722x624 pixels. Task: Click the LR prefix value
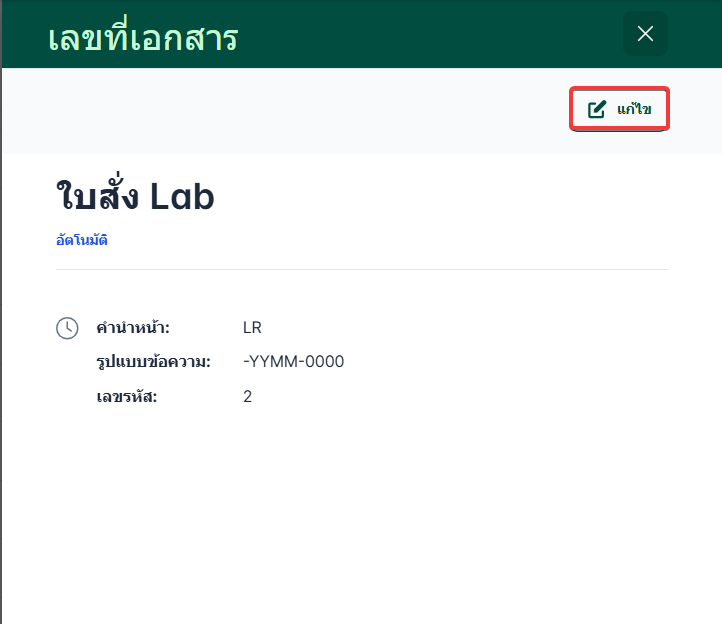252,328
